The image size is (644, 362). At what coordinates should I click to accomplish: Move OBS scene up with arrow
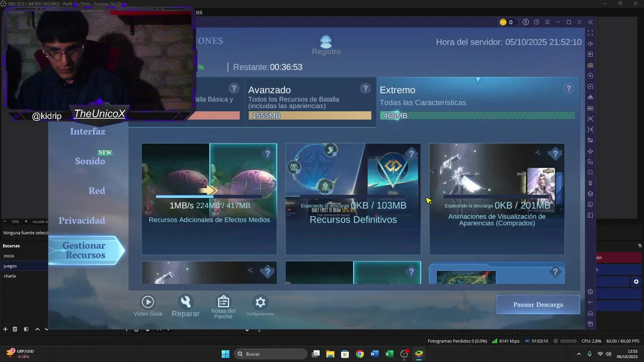[x=37, y=329]
